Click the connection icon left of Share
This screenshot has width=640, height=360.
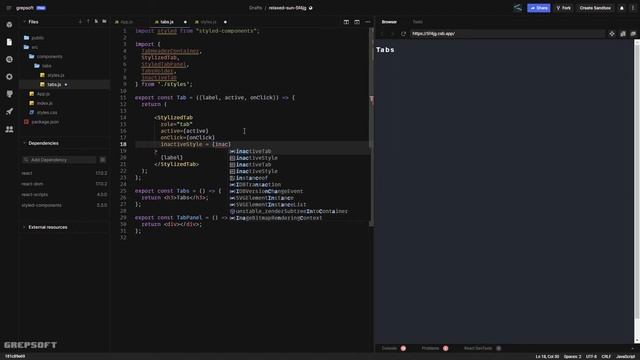pos(518,8)
